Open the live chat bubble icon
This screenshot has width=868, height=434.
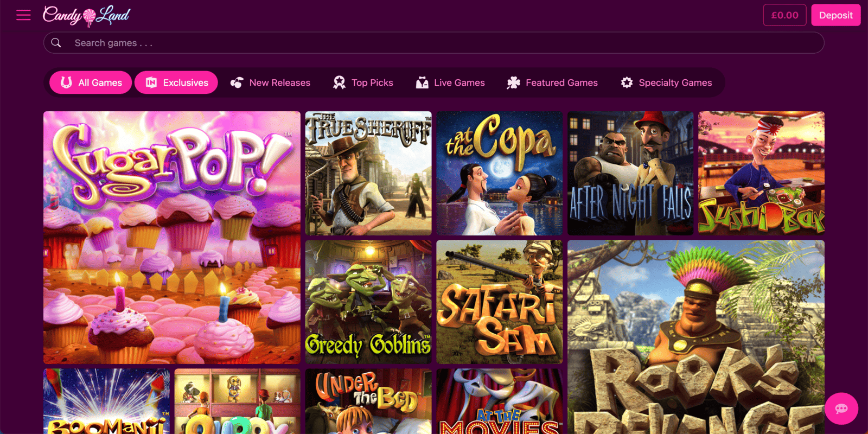click(x=841, y=409)
